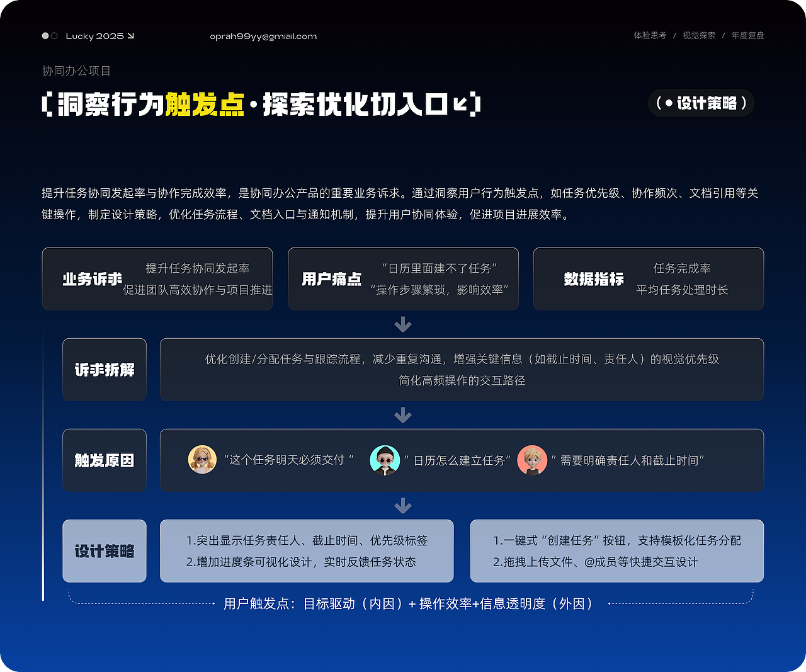Click the down arrow above the 触发原因 row
The width and height of the screenshot is (806, 672).
pos(402,414)
